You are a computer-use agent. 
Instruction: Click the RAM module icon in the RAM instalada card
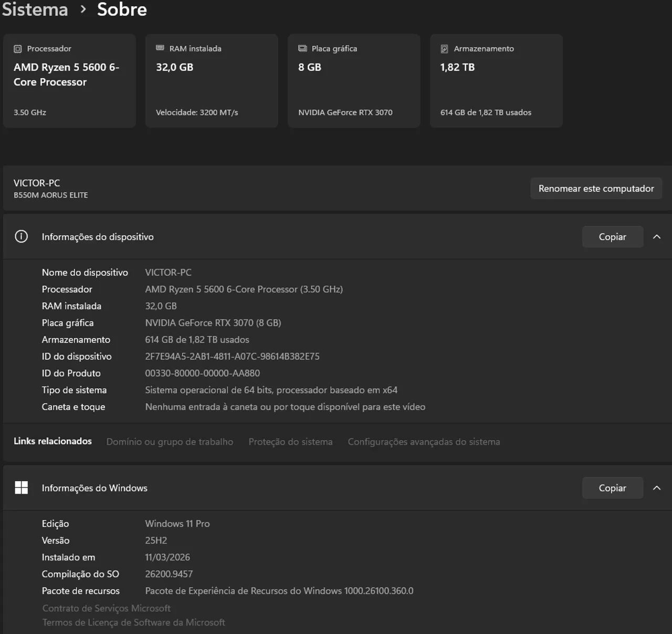pos(160,48)
